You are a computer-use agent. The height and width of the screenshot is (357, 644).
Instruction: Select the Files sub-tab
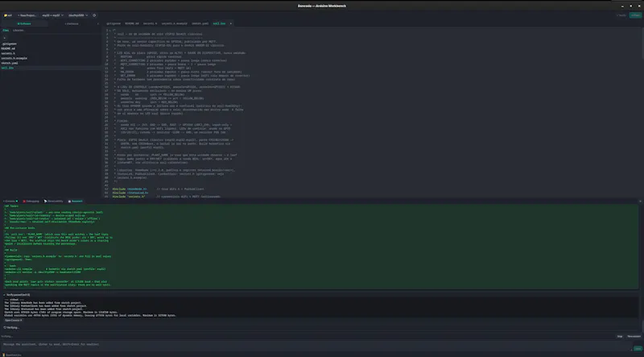tap(6, 30)
